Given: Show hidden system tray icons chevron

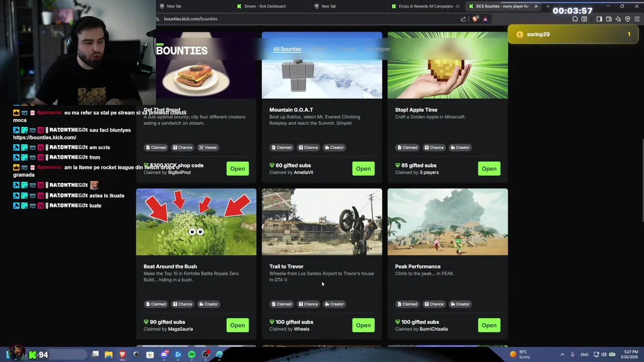Looking at the screenshot, I should pyautogui.click(x=562, y=354).
